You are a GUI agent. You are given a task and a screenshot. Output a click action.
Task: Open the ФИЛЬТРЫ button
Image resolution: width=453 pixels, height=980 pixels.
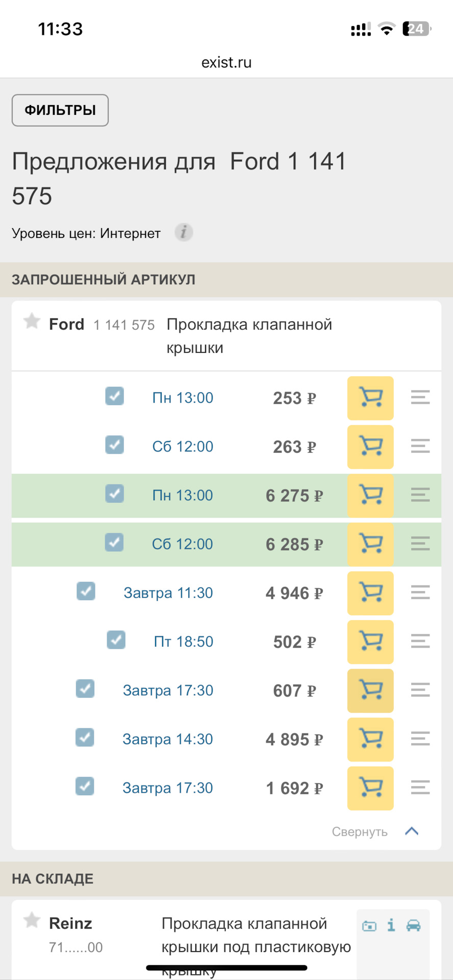click(x=60, y=110)
